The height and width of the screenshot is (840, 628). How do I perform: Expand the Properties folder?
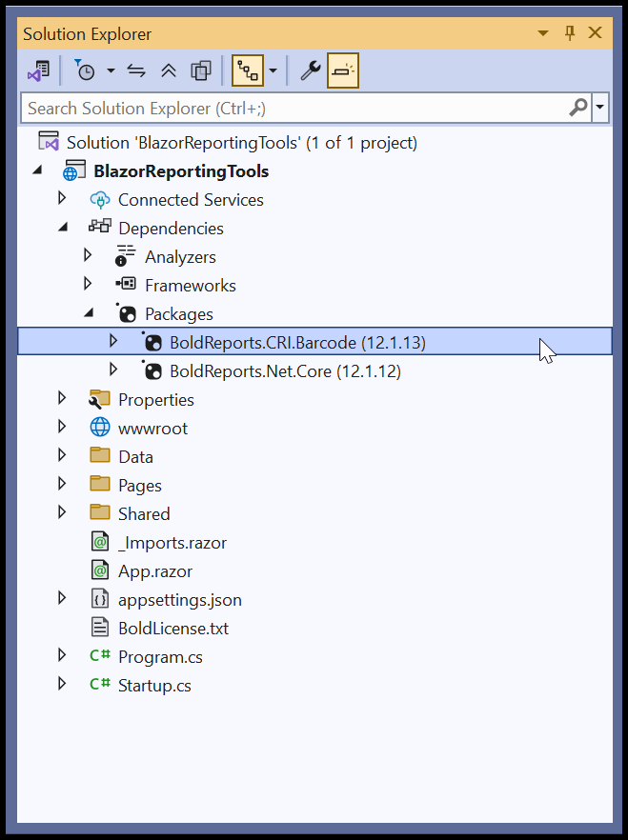point(62,397)
